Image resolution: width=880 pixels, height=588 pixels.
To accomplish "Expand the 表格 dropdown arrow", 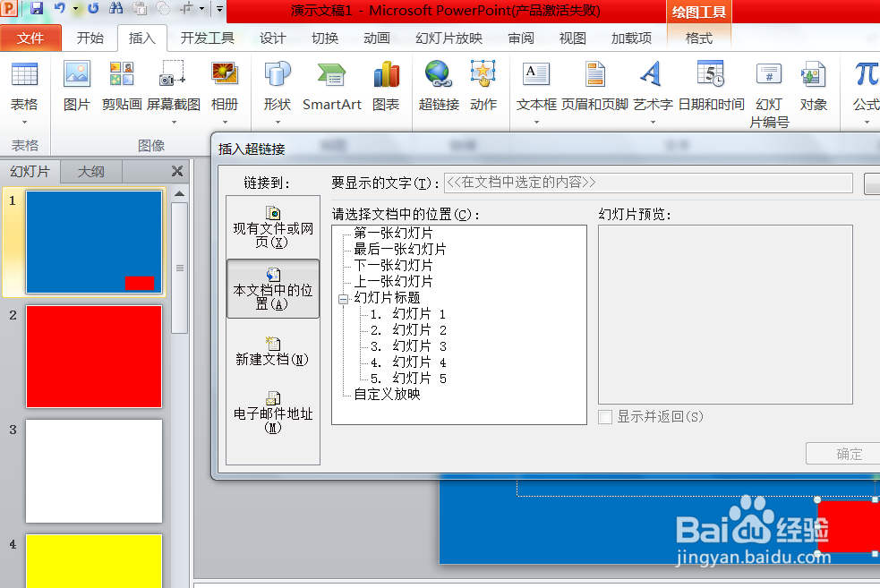I will (24, 123).
